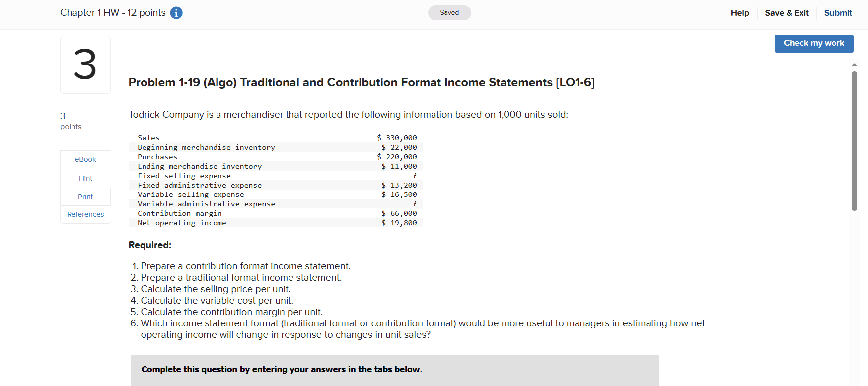Click Check my work
Screen dimensions: 868x386
click(813, 43)
